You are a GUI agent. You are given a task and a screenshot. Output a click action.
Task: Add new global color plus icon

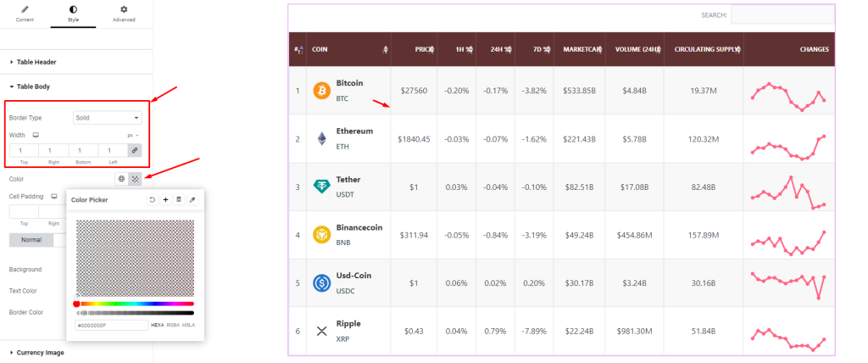coord(165,199)
